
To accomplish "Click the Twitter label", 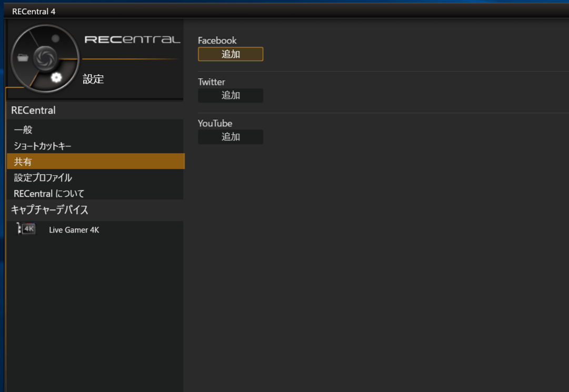I will click(211, 82).
